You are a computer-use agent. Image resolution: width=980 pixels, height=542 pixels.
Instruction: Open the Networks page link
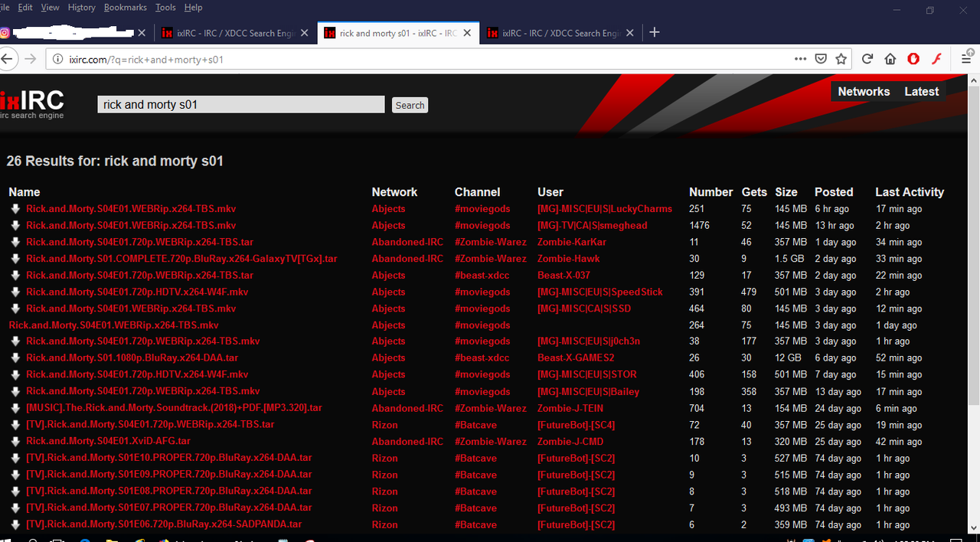tap(864, 91)
